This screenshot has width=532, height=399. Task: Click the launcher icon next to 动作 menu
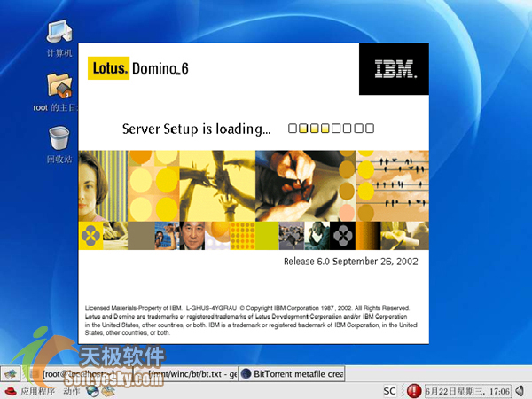tap(93, 390)
